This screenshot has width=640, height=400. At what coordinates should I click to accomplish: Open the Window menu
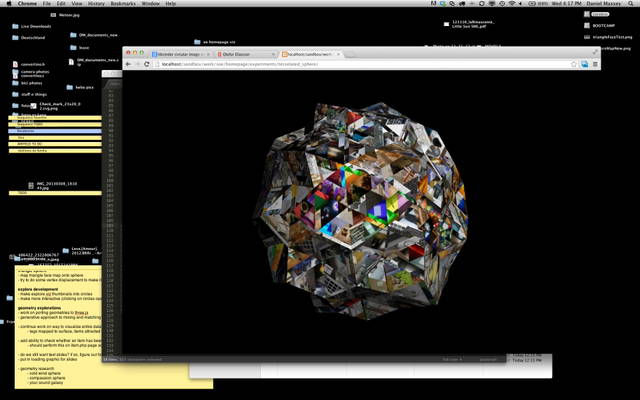(x=151, y=3)
